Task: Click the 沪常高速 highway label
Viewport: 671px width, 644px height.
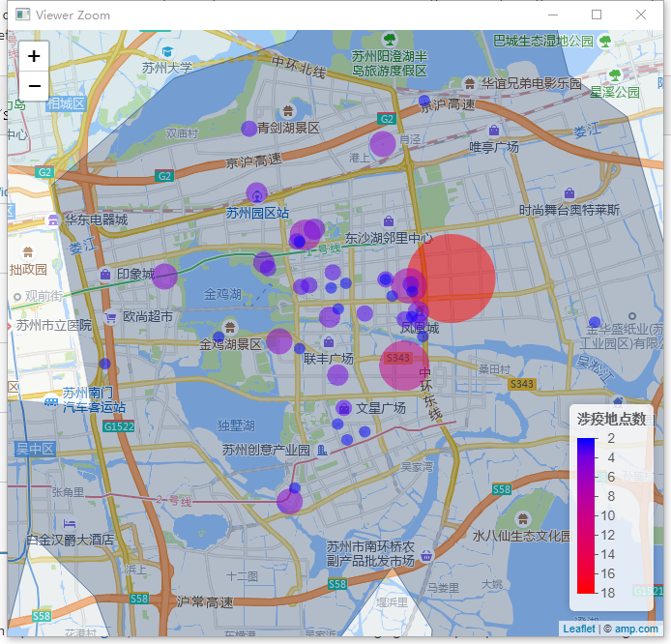Action: coord(205,602)
